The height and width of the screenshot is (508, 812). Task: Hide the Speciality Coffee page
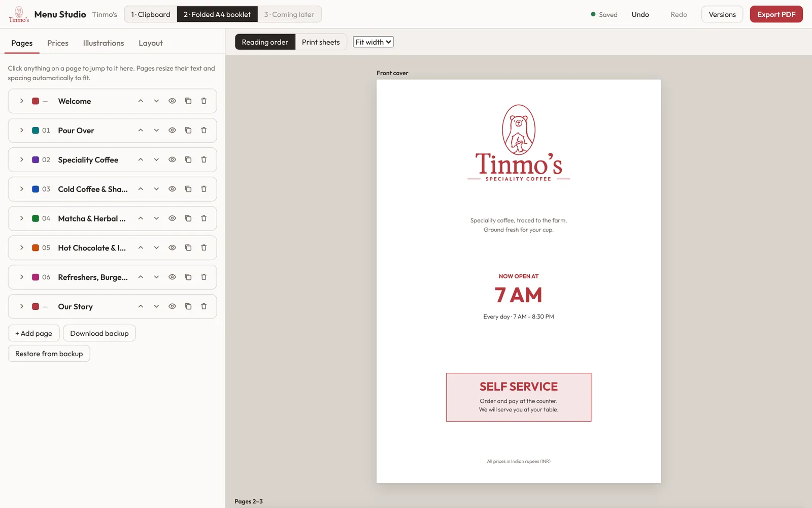tap(172, 160)
